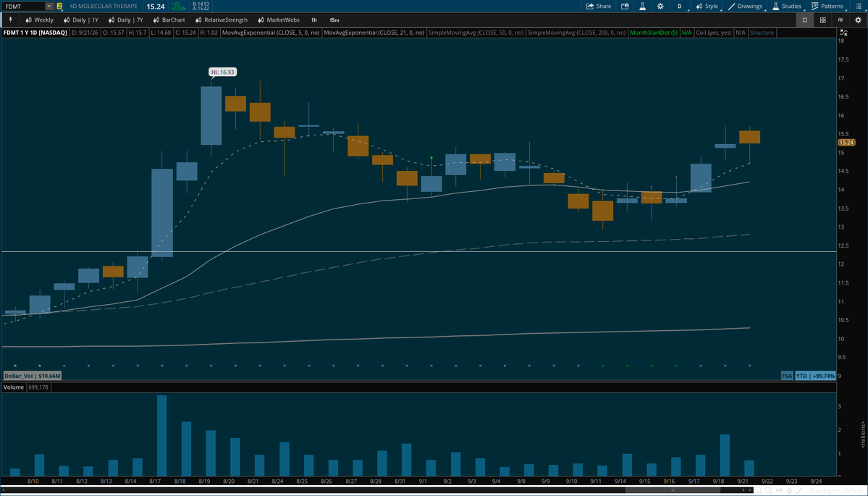Open the D timeframe dropdown

(680, 6)
